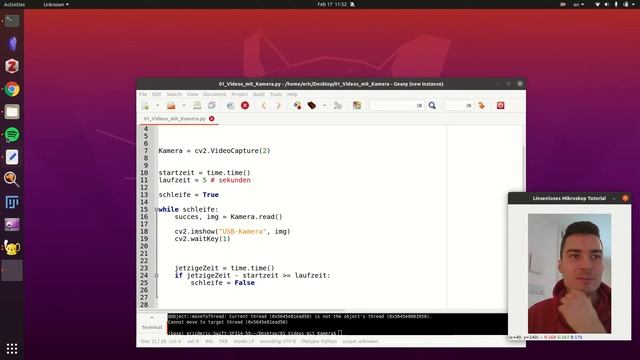Collapse the if-block fold marker on line 24

156,276
